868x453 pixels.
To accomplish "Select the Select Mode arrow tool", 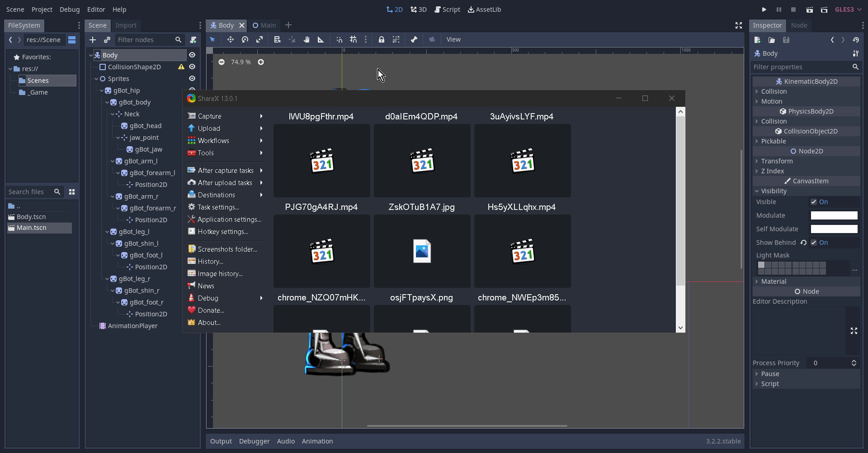I will point(212,40).
